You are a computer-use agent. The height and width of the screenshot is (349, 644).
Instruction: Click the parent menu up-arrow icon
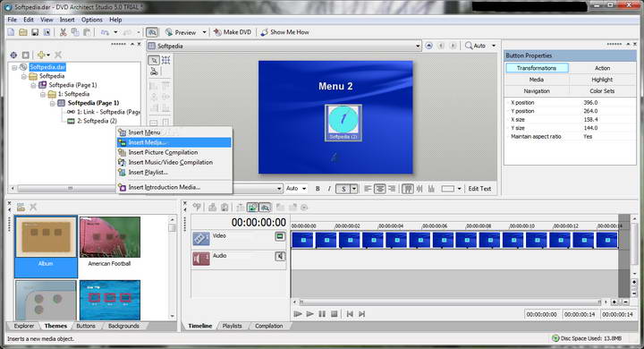428,46
